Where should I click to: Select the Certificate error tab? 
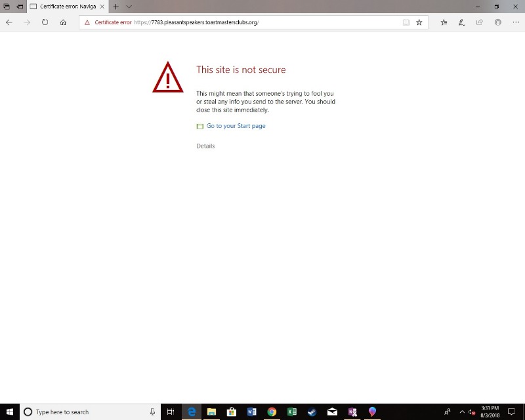click(64, 7)
